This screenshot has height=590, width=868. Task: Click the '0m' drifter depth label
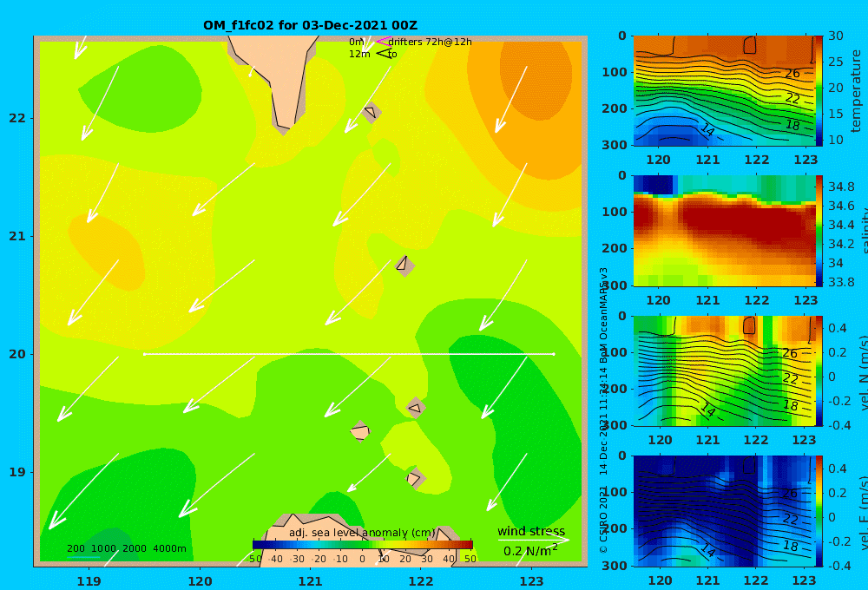[x=356, y=42]
